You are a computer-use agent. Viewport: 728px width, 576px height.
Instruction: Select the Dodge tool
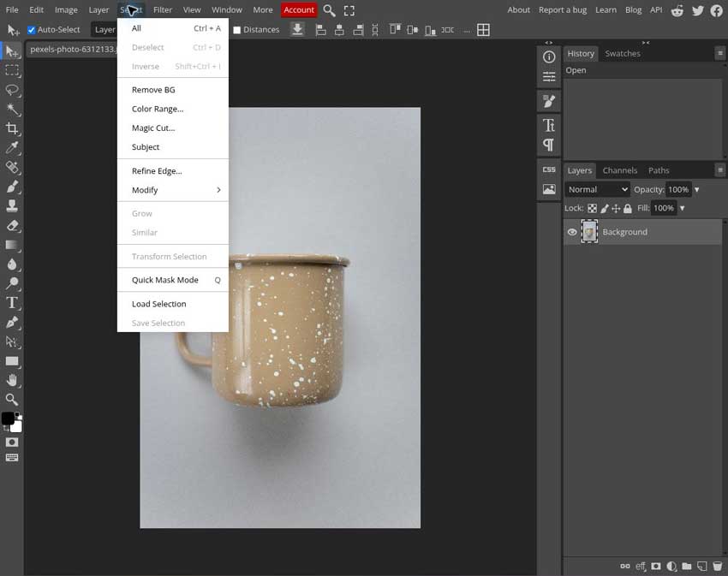[12, 283]
